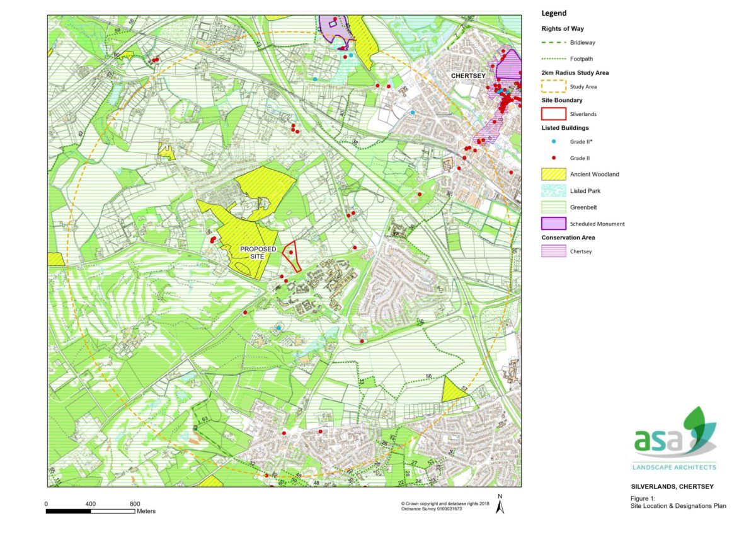Select the Grade II red dot in legend

coord(553,158)
